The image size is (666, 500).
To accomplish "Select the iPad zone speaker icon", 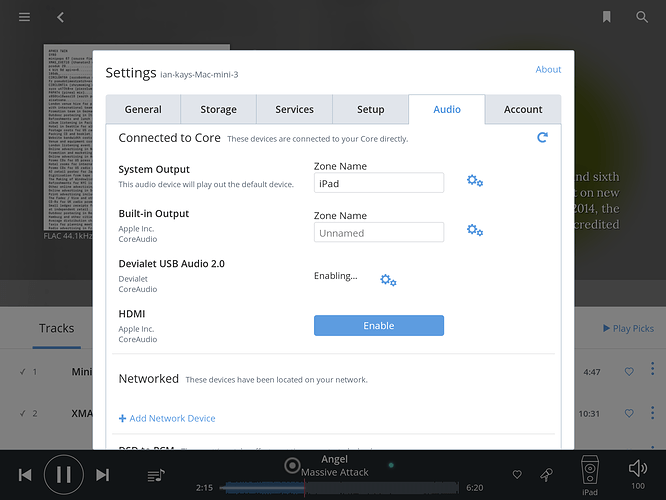I will (590, 470).
